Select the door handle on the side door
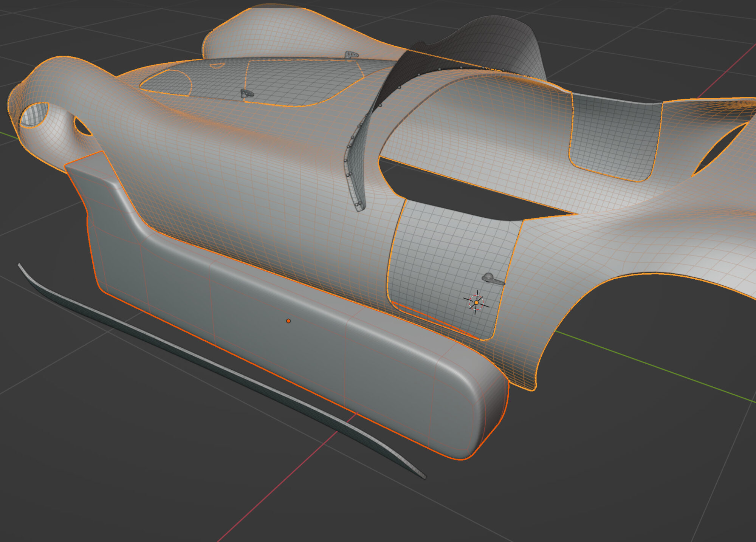This screenshot has height=542, width=756. point(493,279)
